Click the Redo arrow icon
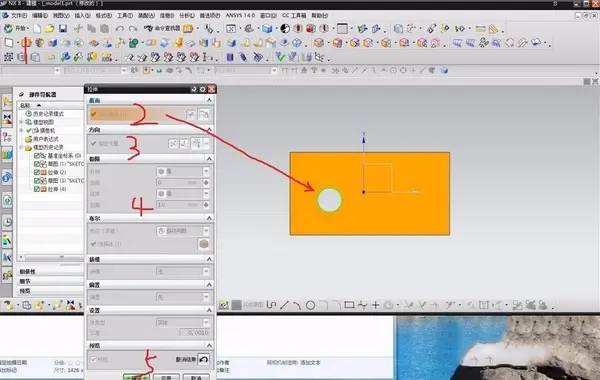Viewport: 600px width, 380px height. (132, 29)
